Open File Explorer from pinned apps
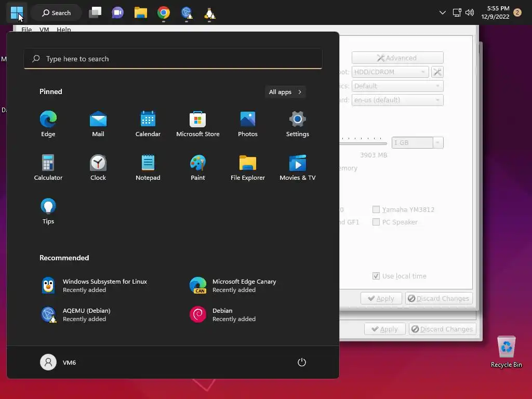The image size is (532, 399). point(248,168)
